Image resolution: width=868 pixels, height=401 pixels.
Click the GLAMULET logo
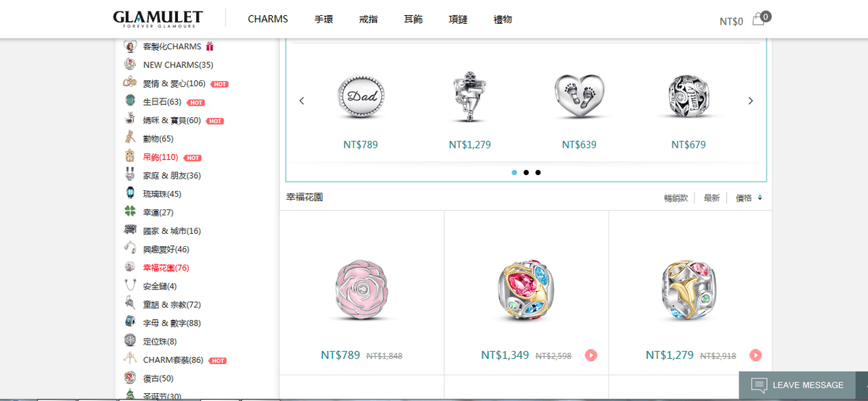click(x=158, y=20)
